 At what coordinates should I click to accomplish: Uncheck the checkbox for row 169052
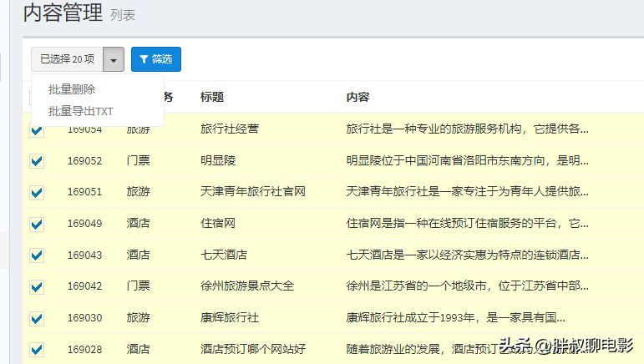click(37, 161)
